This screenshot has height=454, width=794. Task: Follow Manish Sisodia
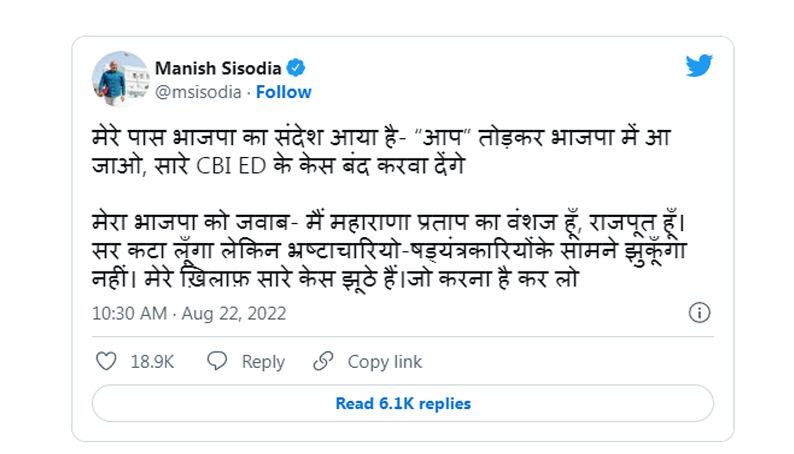[x=284, y=92]
